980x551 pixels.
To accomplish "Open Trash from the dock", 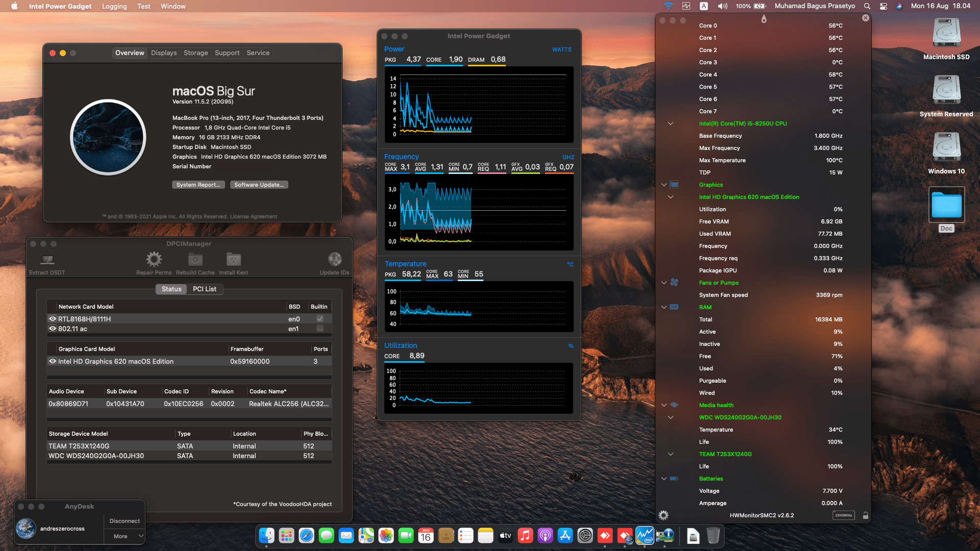I will tap(713, 536).
